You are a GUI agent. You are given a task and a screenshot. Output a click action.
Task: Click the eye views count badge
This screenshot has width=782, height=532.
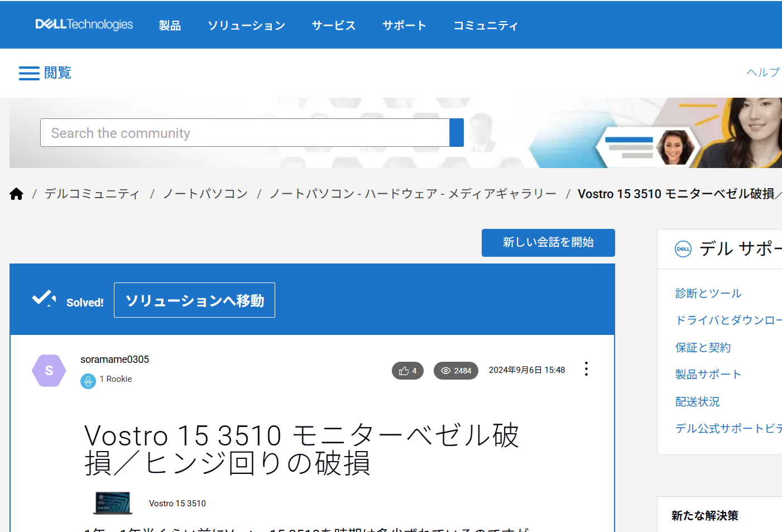[455, 371]
